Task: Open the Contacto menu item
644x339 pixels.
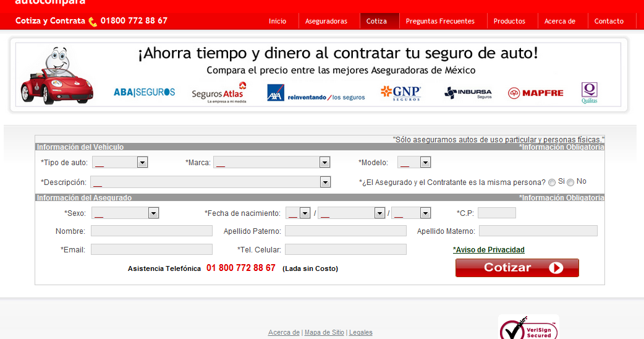Action: [609, 21]
